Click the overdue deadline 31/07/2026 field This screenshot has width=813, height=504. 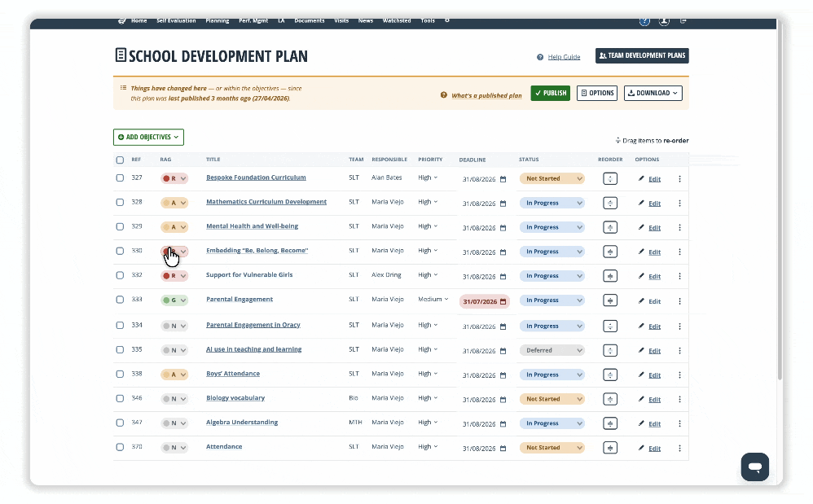[484, 301]
